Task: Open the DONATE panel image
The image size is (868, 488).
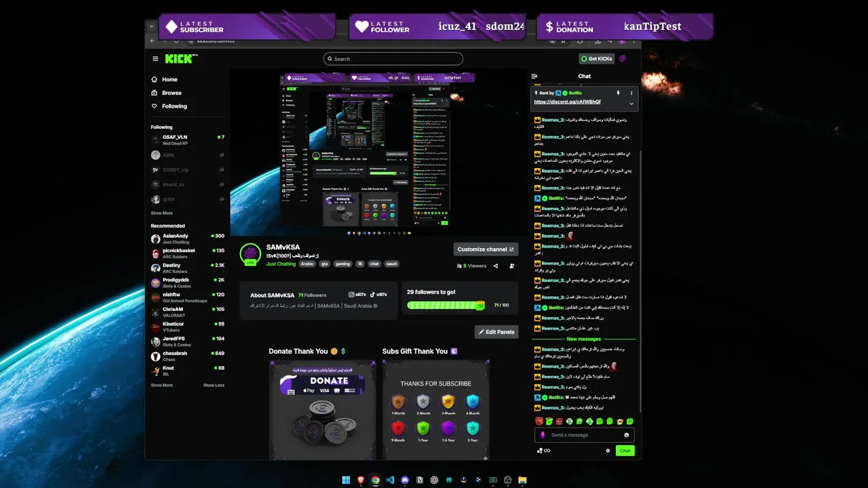Action: point(323,410)
